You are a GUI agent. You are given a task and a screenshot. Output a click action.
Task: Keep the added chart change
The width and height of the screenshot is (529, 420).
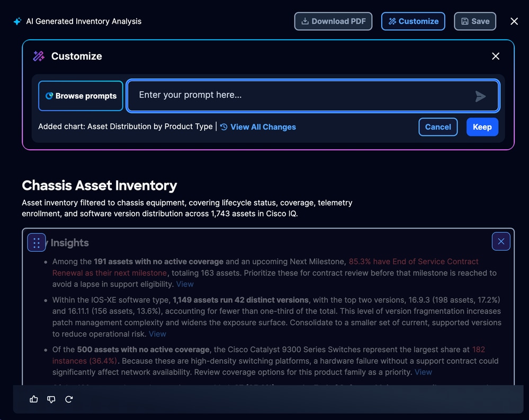(x=482, y=127)
